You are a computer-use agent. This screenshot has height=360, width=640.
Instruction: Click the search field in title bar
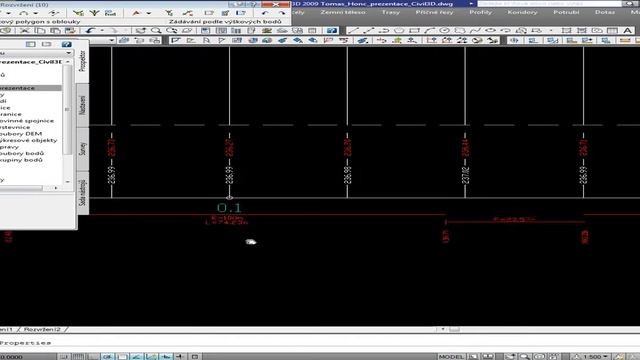click(549, 4)
